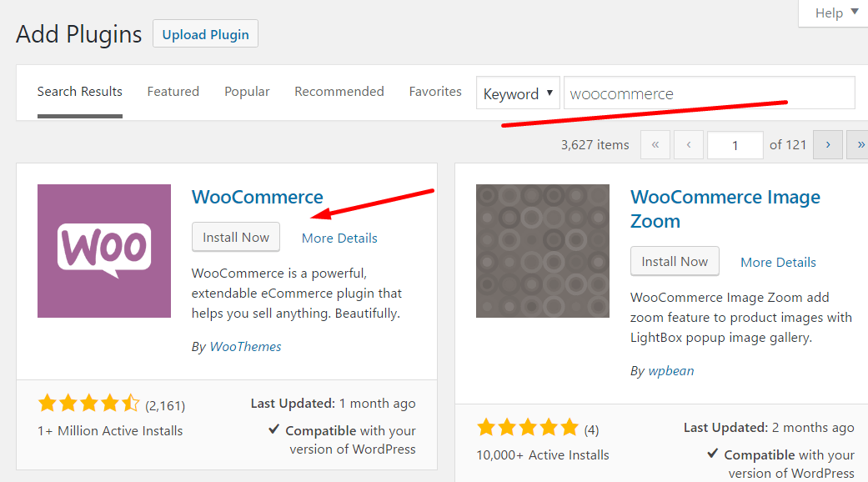
Task: Click the WooCommerce star rating icons
Action: coord(89,402)
